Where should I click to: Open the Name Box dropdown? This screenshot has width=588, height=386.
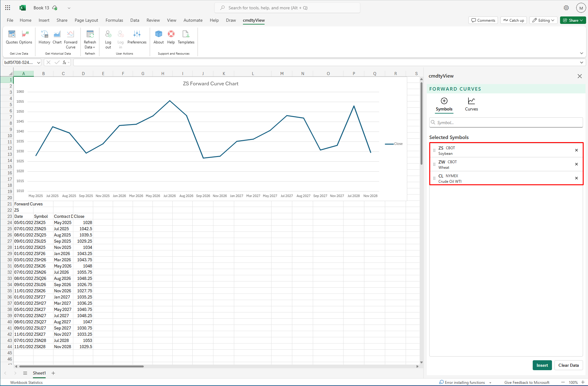coord(39,62)
